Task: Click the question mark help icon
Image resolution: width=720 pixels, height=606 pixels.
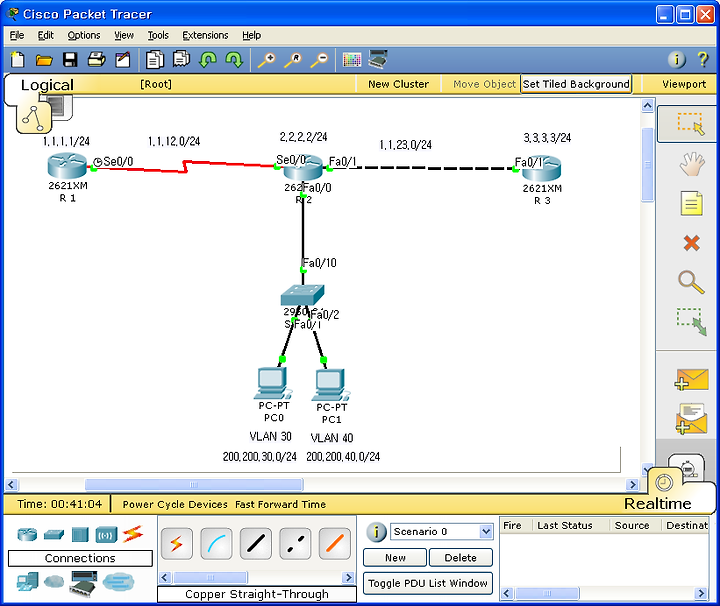Action: point(703,60)
